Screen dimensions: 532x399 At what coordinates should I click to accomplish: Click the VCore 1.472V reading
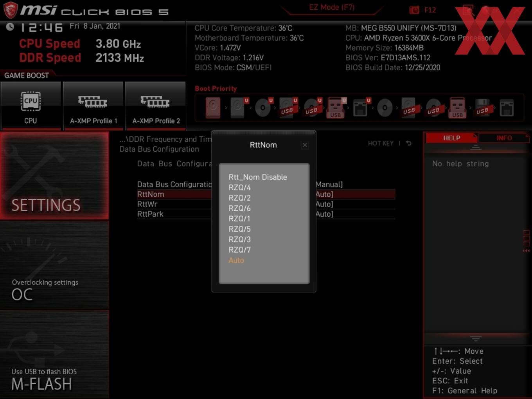pos(217,48)
